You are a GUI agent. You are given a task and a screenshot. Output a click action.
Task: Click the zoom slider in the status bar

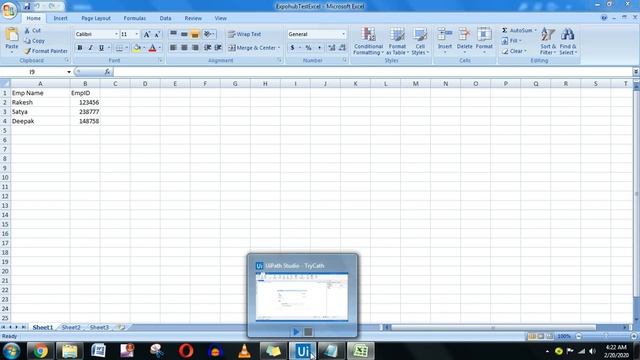tap(606, 336)
